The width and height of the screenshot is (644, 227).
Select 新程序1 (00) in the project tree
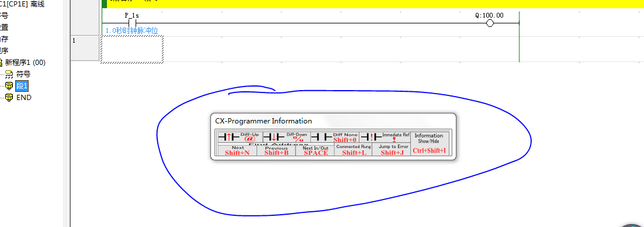coord(25,63)
